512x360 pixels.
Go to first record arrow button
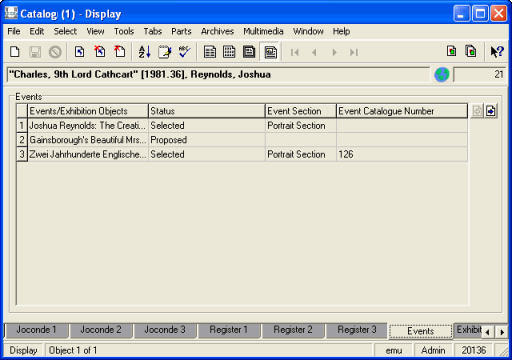pyautogui.click(x=295, y=52)
